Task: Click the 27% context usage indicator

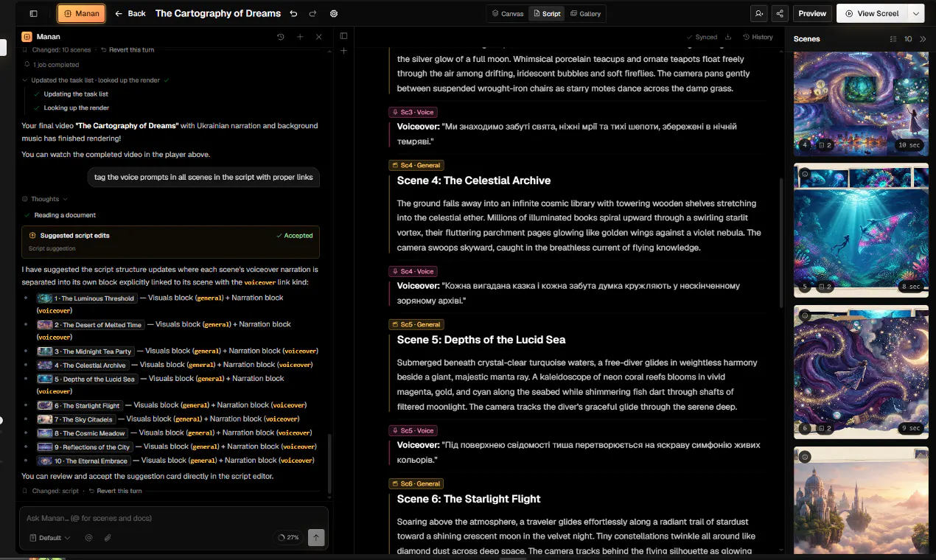Action: [x=288, y=538]
